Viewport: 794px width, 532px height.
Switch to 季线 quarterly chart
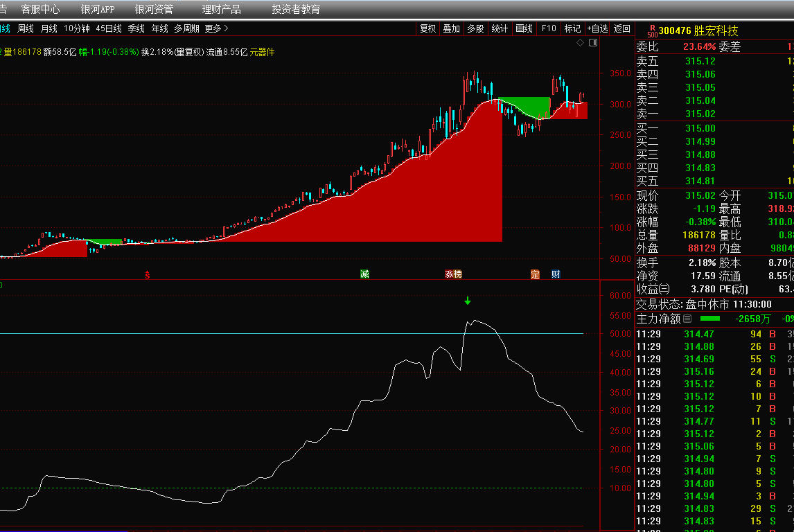(136, 28)
